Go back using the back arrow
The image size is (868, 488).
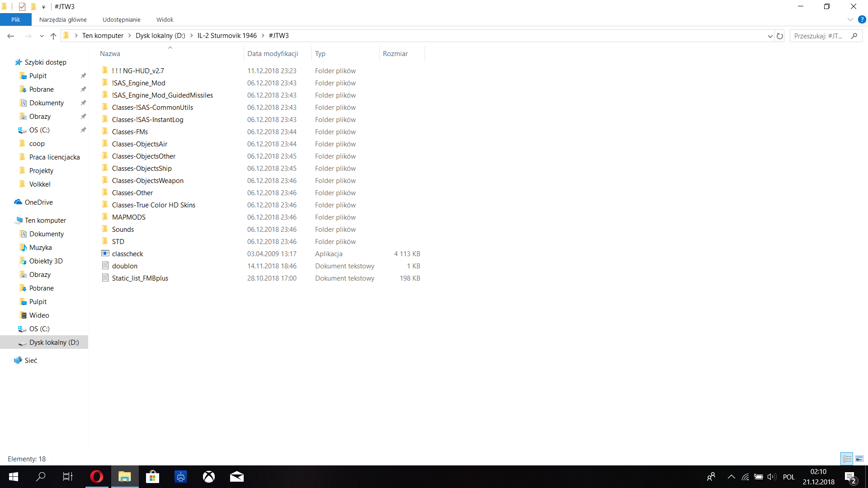tap(11, 36)
